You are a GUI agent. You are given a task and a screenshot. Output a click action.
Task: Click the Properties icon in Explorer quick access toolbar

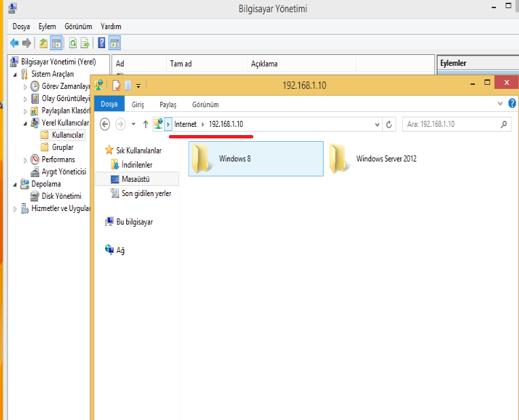pos(116,85)
